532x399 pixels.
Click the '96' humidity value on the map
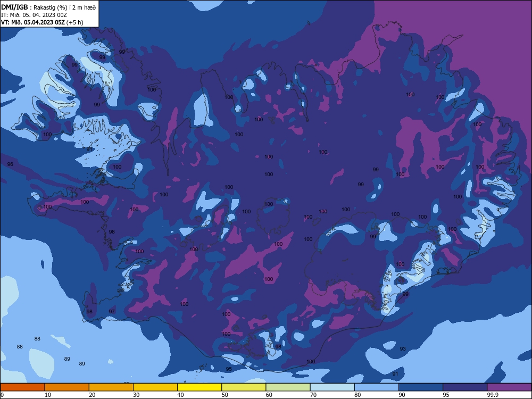click(x=10, y=164)
